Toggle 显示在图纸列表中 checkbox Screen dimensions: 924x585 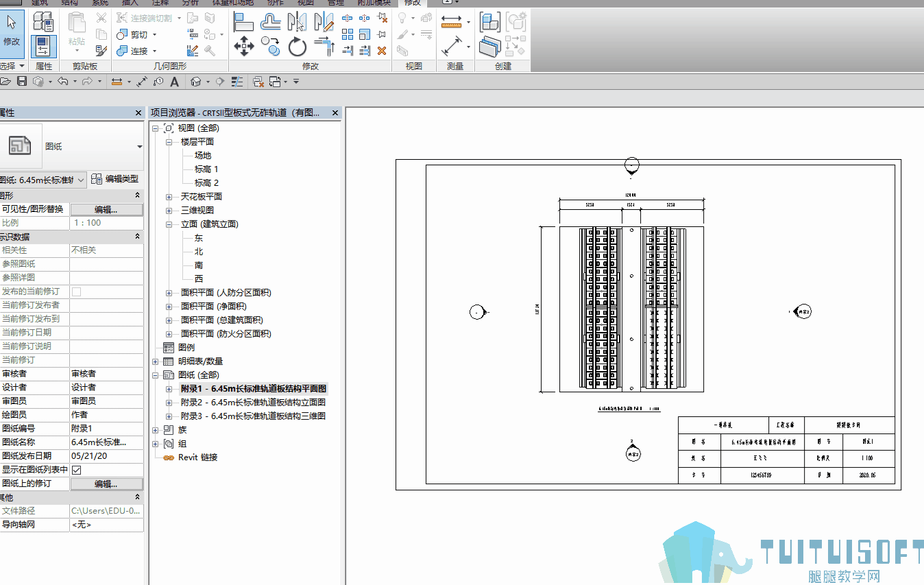point(77,470)
